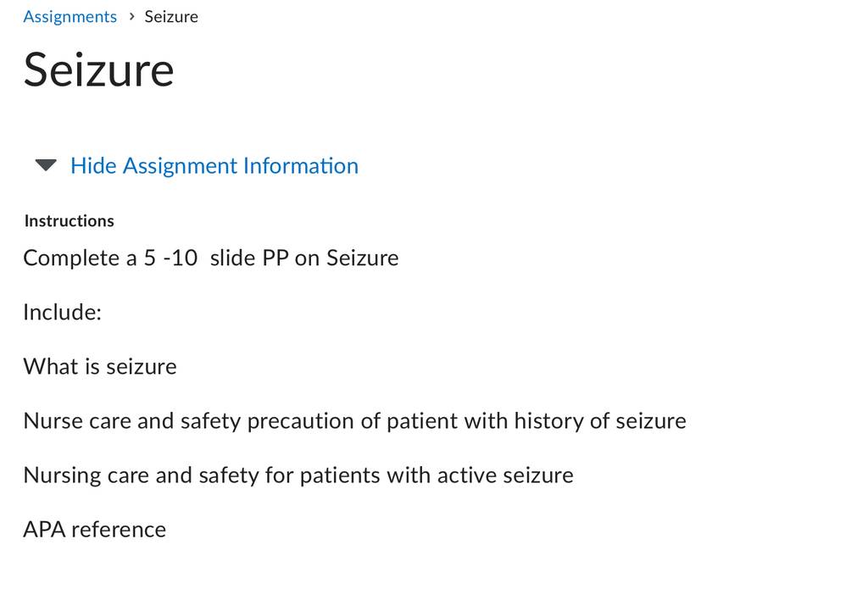The height and width of the screenshot is (600, 868).
Task: Click the large Seizure page heading
Action: 98,70
